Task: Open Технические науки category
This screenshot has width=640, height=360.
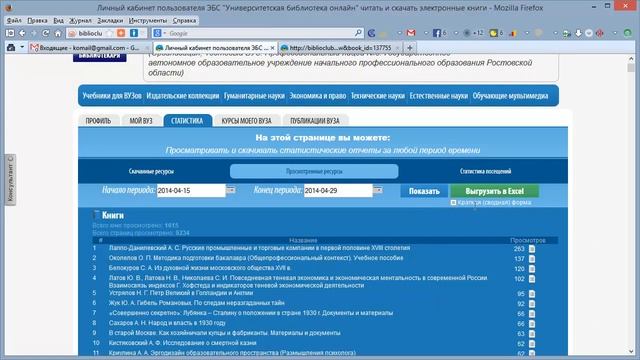Action: pyautogui.click(x=378, y=96)
